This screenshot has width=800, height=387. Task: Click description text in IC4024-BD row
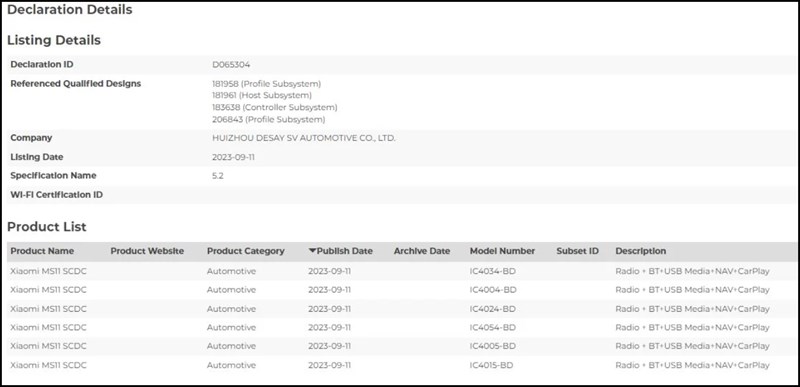point(692,309)
